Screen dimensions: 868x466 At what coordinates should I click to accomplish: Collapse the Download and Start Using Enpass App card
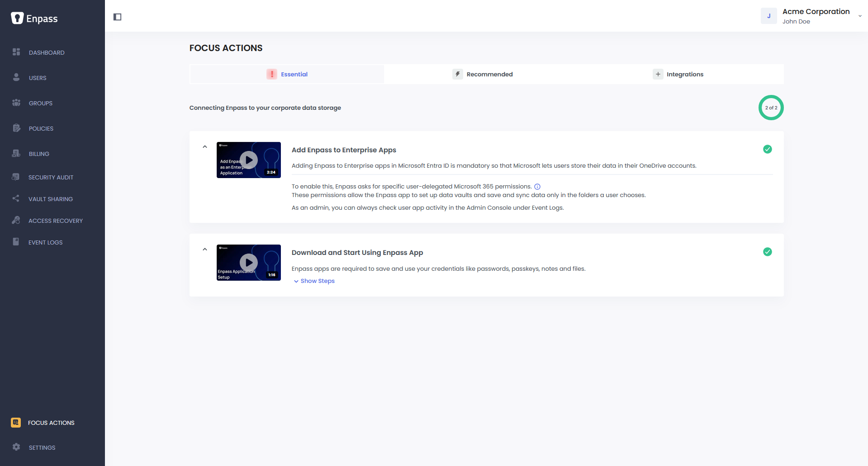(205, 249)
